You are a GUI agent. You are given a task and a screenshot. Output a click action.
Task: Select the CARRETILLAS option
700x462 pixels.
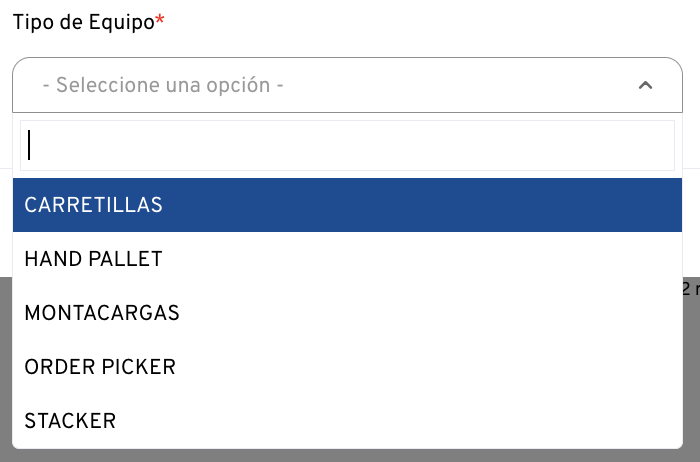click(x=94, y=205)
